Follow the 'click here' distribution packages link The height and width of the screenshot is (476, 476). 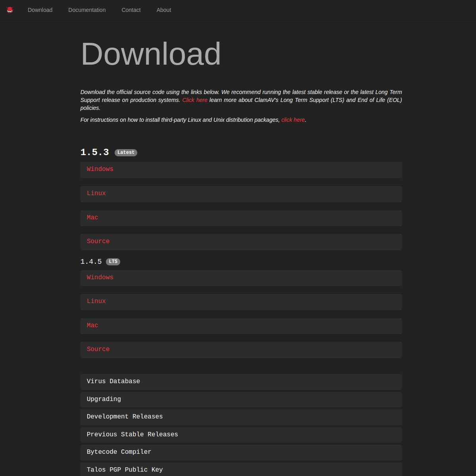(293, 120)
